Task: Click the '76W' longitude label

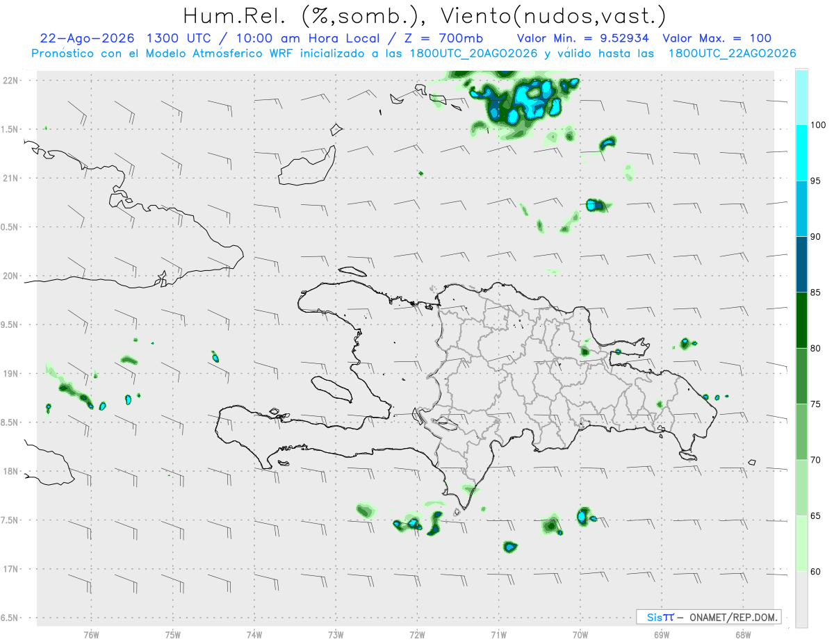Action: click(91, 634)
